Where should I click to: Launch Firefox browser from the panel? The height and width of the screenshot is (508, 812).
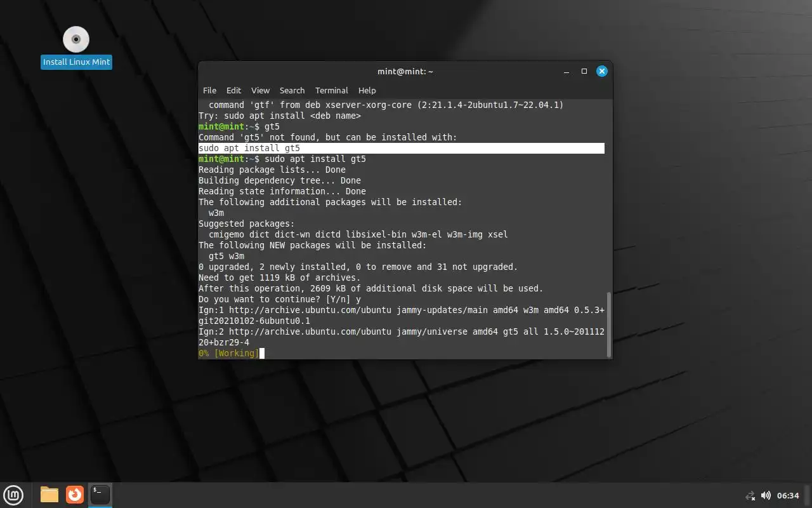point(75,495)
